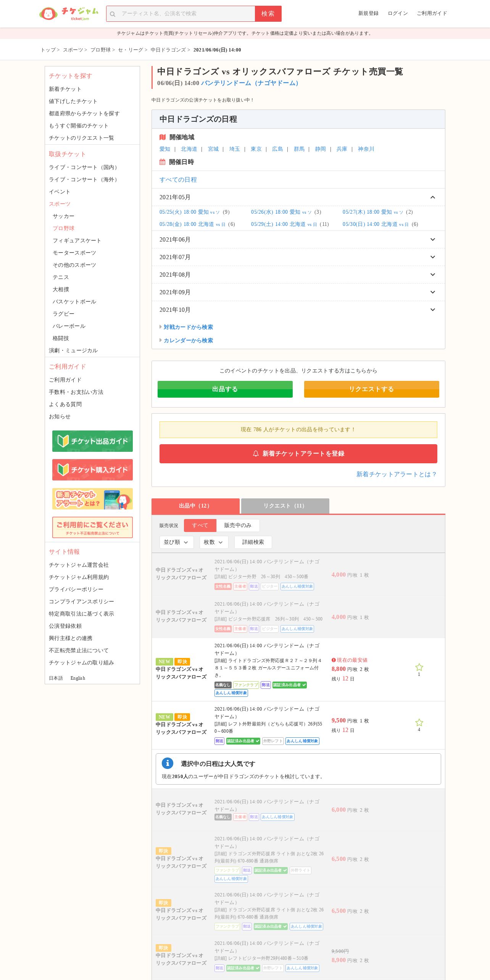Select the 05/25(火) 18:00 愛知 game
Screen dimensions: 490x980
pyautogui.click(x=190, y=212)
